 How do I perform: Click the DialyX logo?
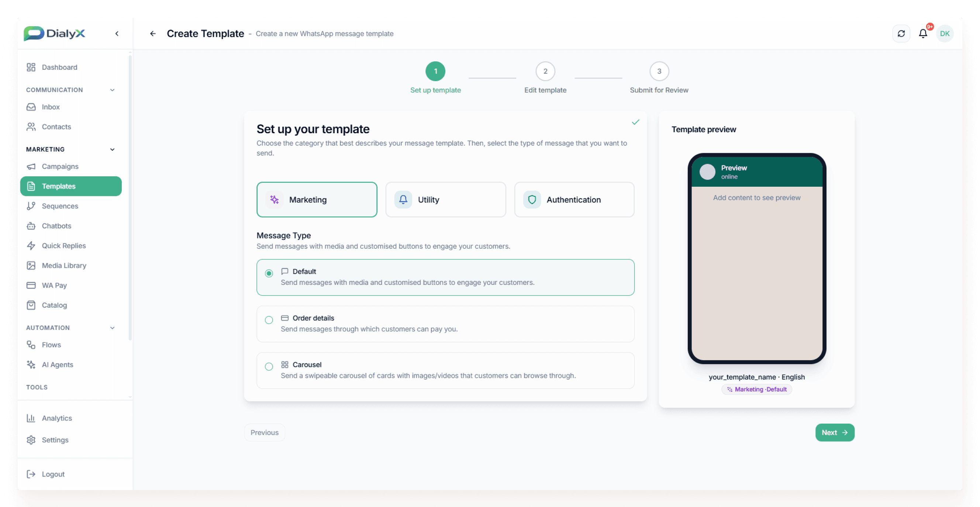[x=54, y=34]
